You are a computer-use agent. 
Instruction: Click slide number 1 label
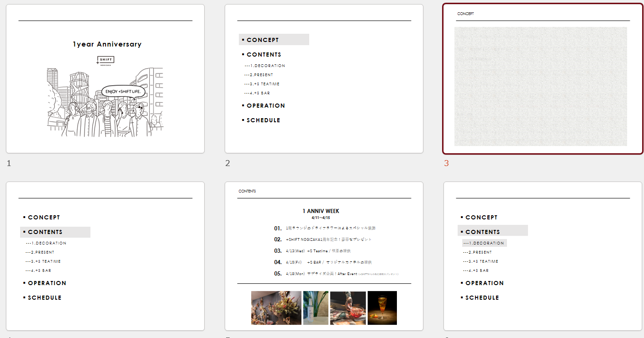click(x=9, y=163)
